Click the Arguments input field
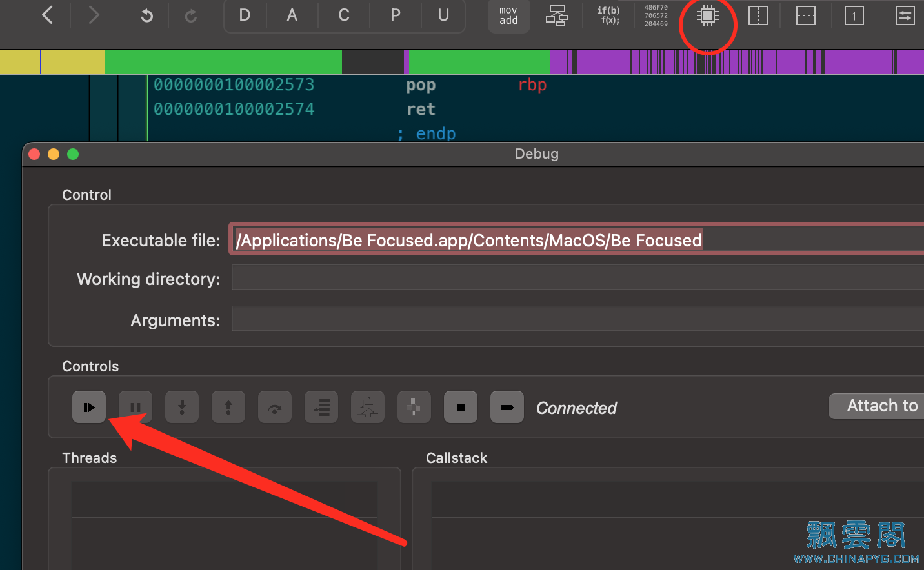 click(x=577, y=319)
